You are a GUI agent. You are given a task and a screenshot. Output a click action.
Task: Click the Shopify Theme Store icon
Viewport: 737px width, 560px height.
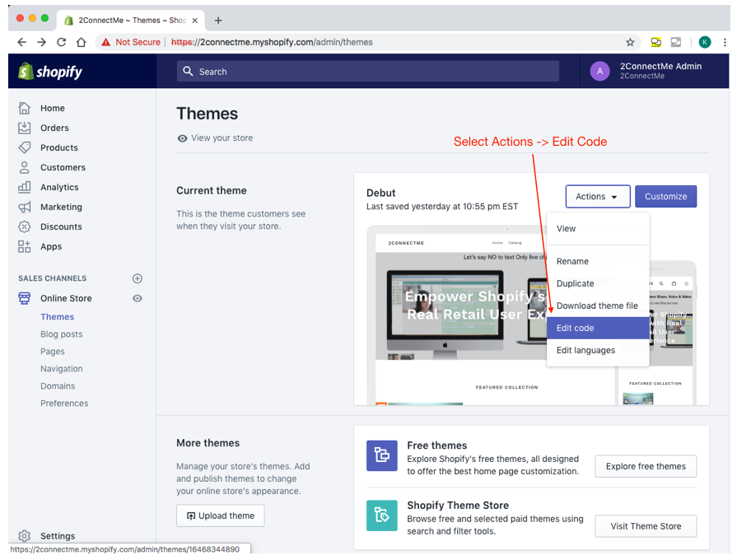point(381,516)
